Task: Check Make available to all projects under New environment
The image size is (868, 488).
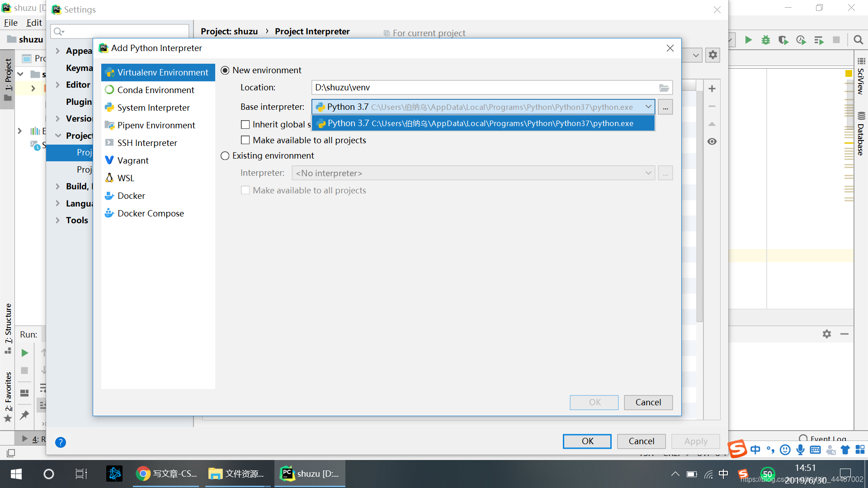Action: (x=245, y=140)
